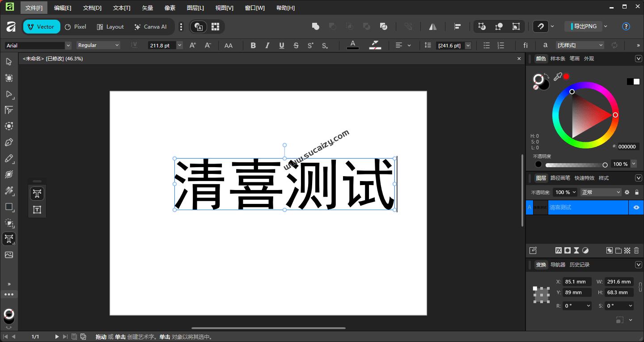644x342 pixels.
Task: Activate the Pencil tool
Action: point(9,158)
